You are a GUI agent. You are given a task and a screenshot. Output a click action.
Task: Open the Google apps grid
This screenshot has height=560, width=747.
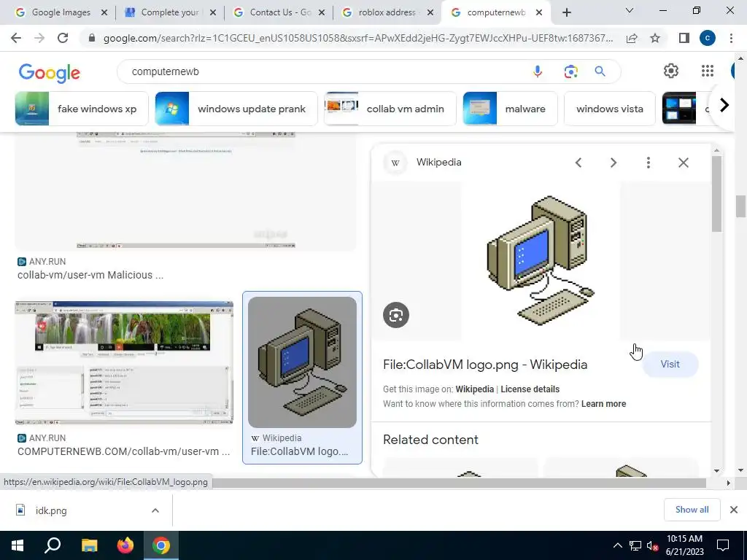(x=708, y=71)
